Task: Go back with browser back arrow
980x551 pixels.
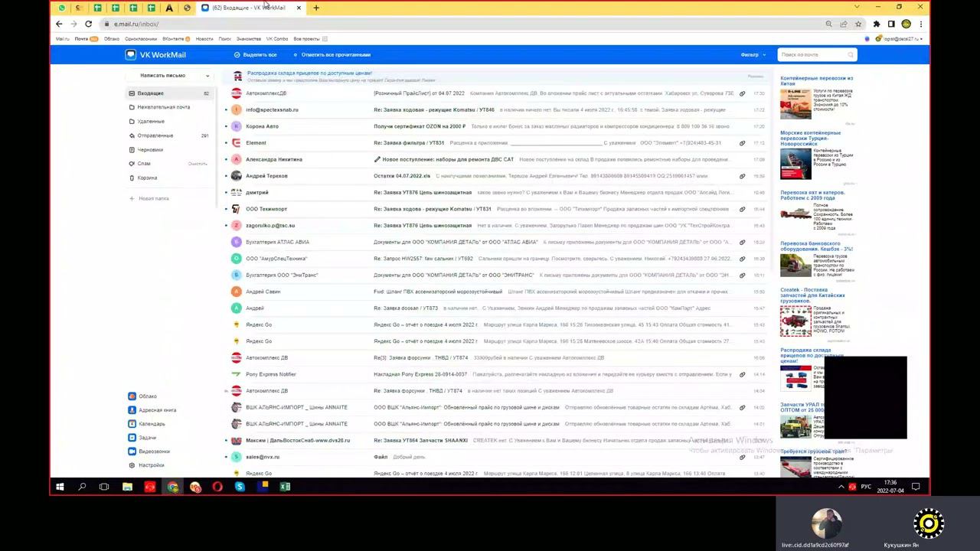Action: [x=59, y=24]
